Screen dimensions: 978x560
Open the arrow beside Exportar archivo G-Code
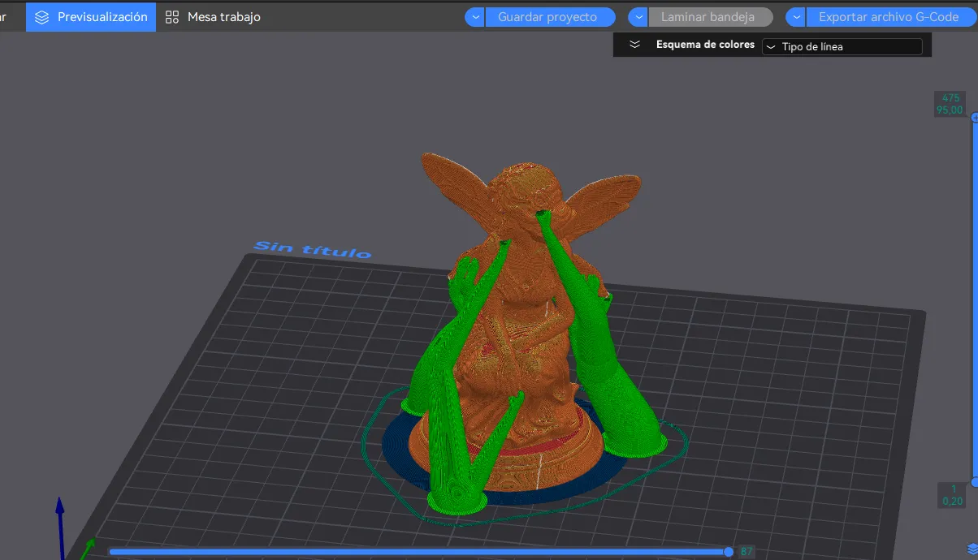click(795, 17)
